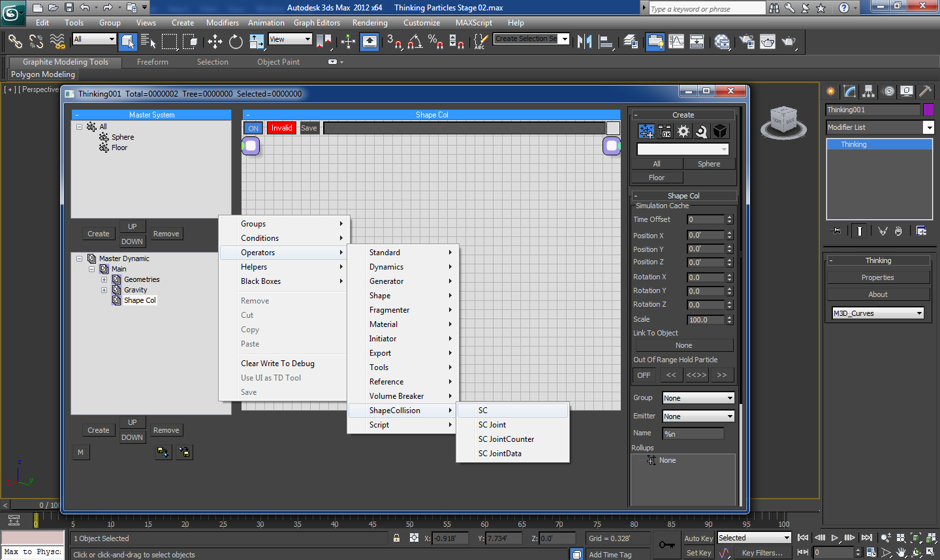This screenshot has height=560, width=940.
Task: Click the Time Offset input field
Action: 706,220
